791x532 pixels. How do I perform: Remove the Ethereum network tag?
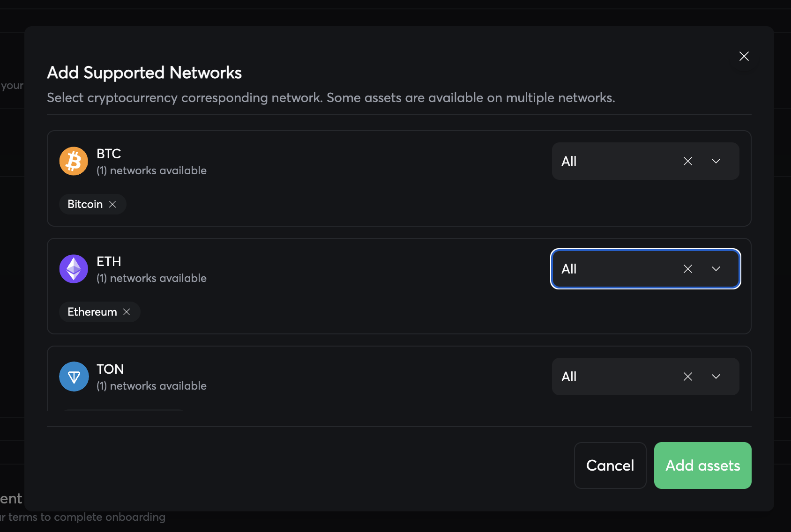(127, 312)
